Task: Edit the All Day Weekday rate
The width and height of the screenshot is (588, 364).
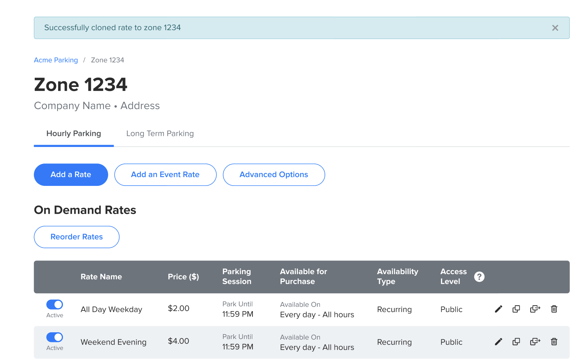Action: point(498,309)
